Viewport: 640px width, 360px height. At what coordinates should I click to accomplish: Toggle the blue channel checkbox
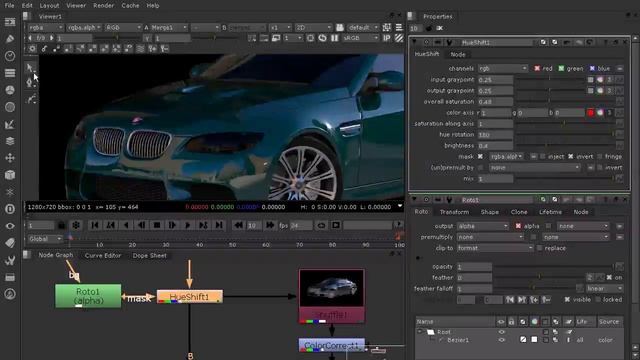[592, 69]
